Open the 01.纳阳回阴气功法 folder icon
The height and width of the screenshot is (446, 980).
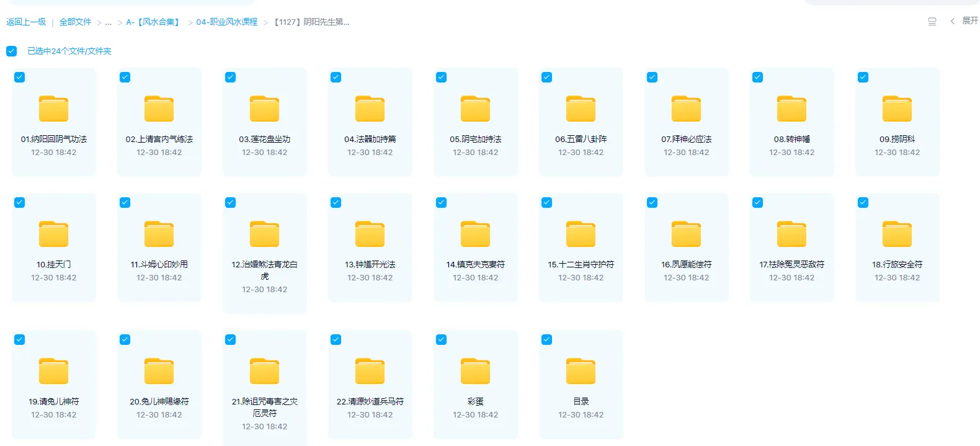click(x=53, y=109)
